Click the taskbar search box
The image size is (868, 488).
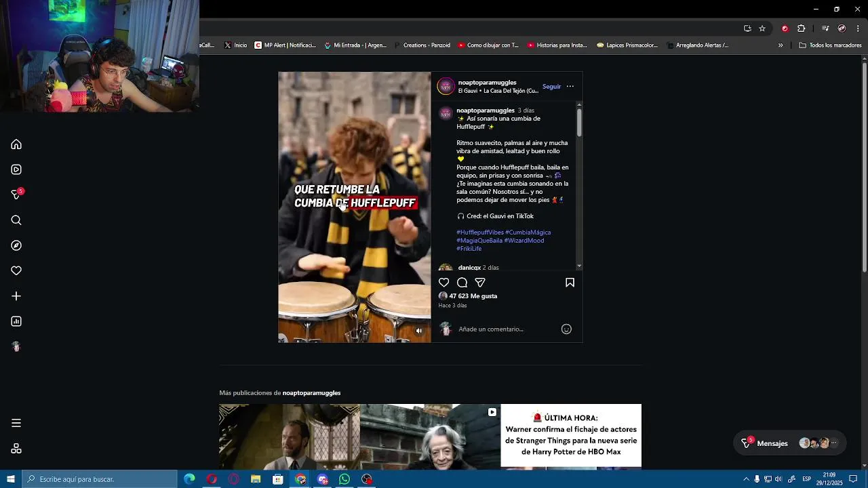click(100, 479)
